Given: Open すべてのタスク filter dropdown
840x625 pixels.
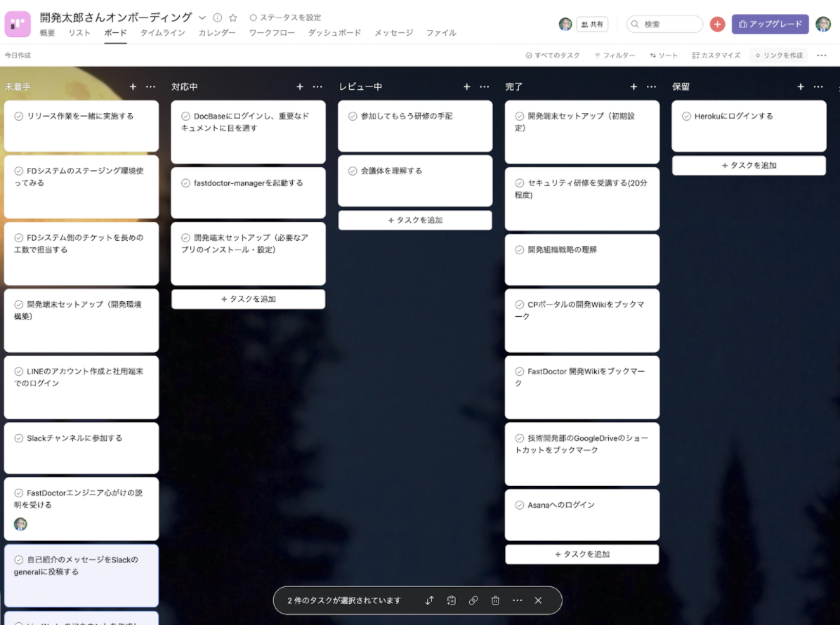Looking at the screenshot, I should (x=553, y=55).
